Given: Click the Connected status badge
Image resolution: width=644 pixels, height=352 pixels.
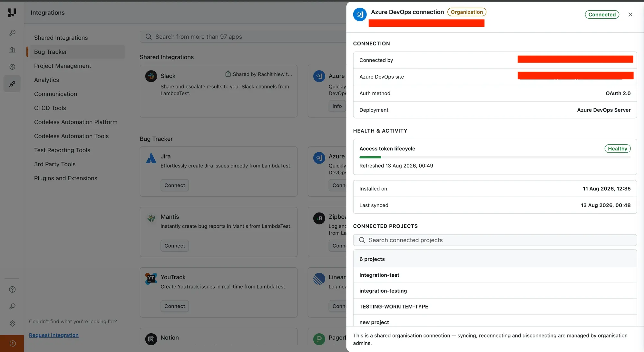Looking at the screenshot, I should pyautogui.click(x=602, y=14).
